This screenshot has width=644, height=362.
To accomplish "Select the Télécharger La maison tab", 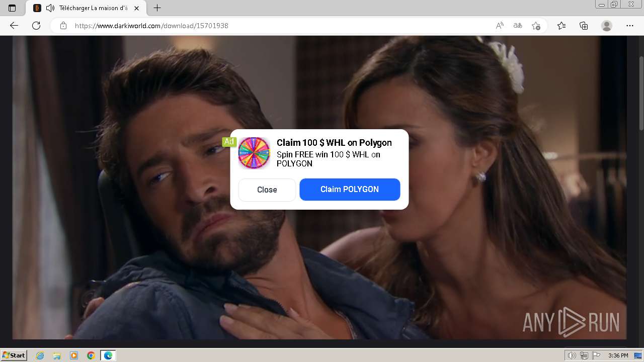I will [x=87, y=8].
